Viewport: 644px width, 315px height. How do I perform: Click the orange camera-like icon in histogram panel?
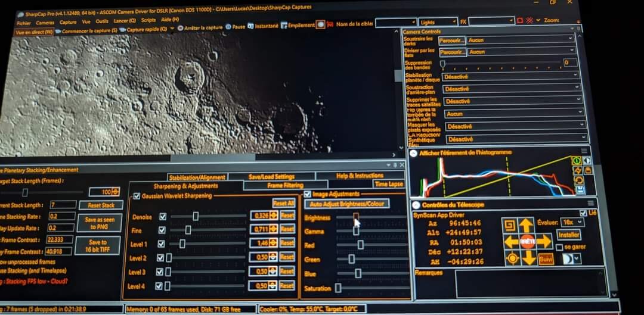coord(588,170)
